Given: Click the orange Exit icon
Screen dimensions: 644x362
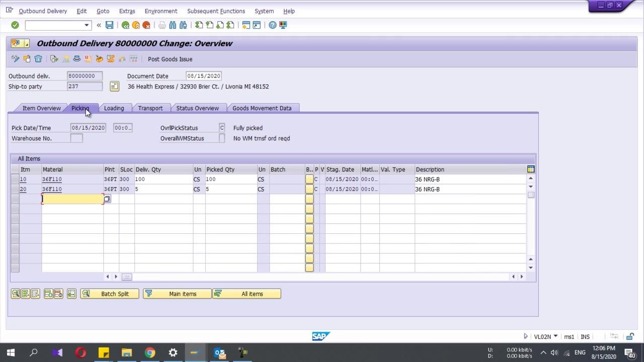Looking at the screenshot, I should (136, 25).
